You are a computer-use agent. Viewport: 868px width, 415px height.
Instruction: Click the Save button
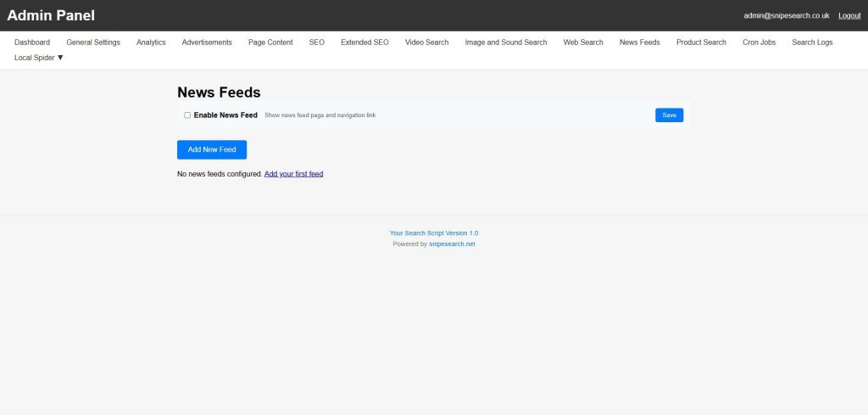[x=669, y=115]
